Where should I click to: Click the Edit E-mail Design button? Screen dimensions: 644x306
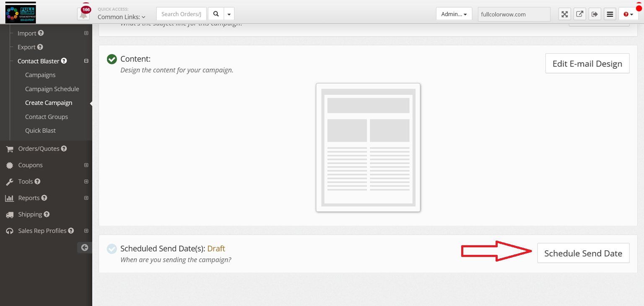[x=587, y=64]
